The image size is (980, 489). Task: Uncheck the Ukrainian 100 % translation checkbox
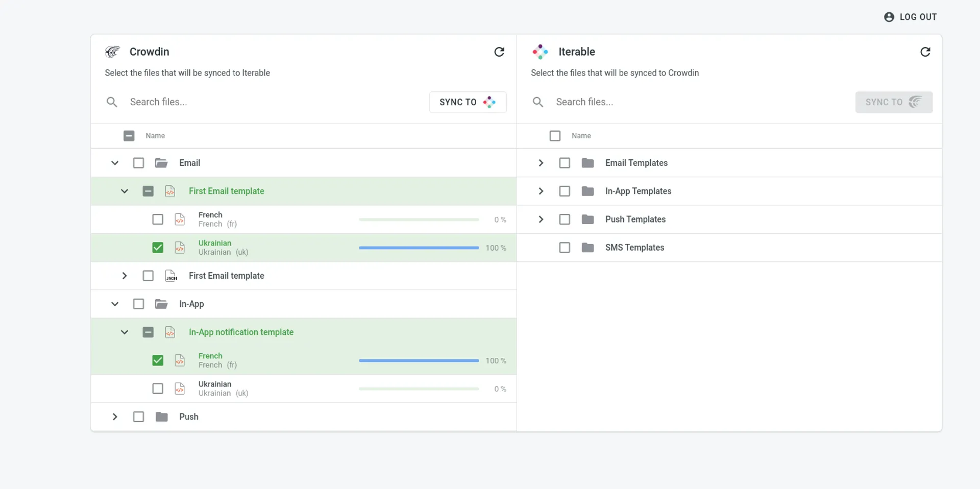click(158, 248)
